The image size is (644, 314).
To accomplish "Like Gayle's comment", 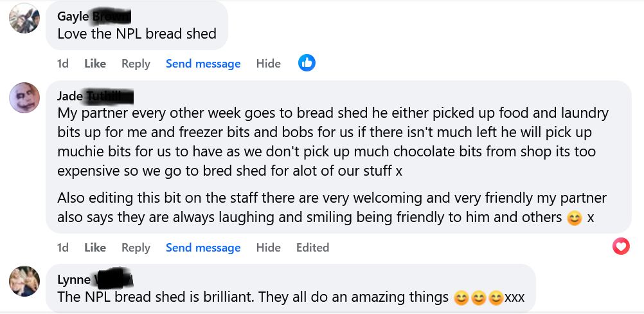I will click(95, 64).
